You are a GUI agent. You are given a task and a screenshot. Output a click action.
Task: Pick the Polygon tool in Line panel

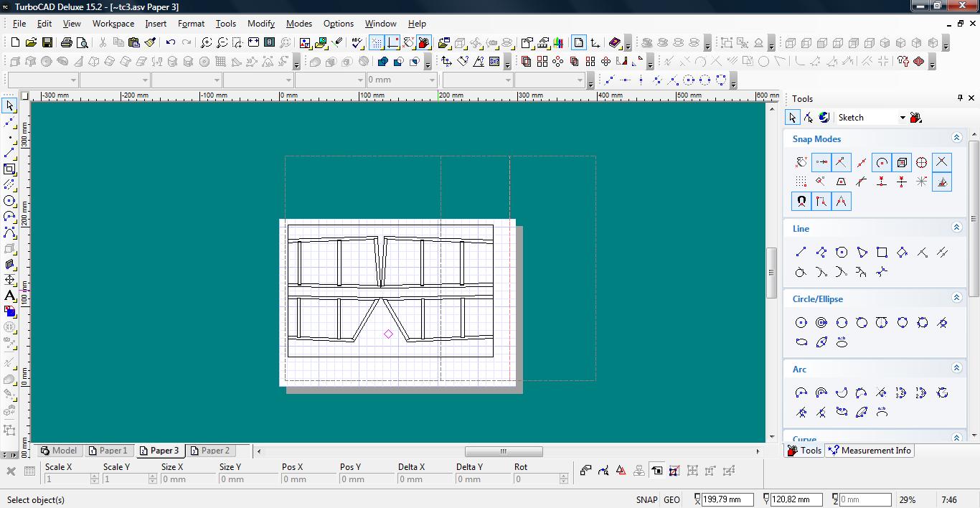point(842,252)
